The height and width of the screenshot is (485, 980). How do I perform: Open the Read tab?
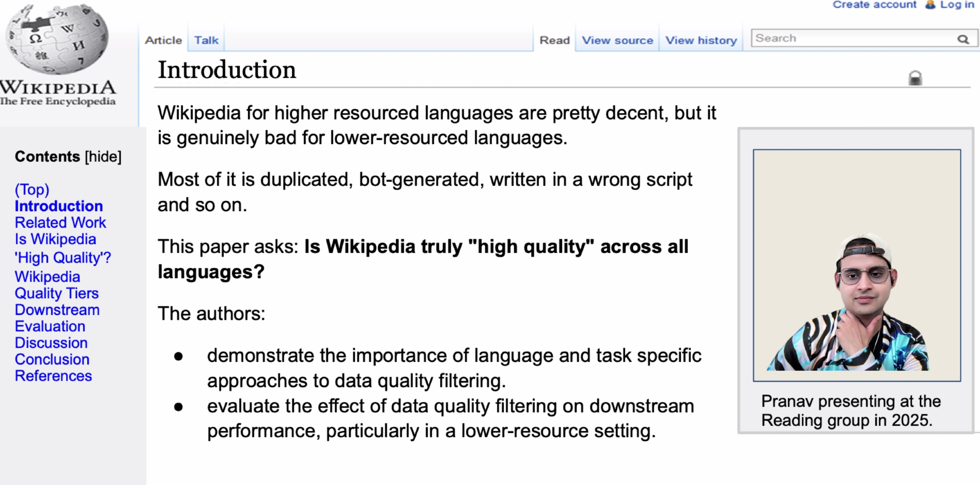click(554, 40)
